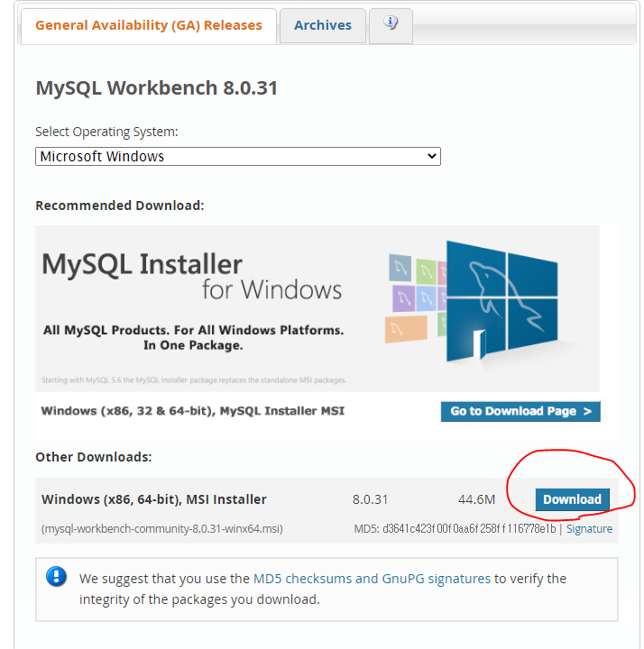Click the blue exclamation notice icon

tap(56, 576)
